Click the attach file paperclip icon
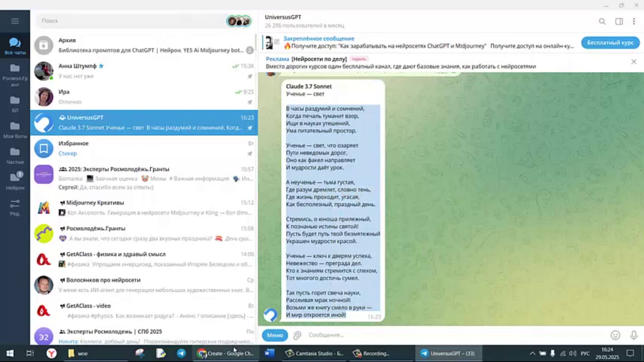This screenshot has height=362, width=644. (x=297, y=335)
